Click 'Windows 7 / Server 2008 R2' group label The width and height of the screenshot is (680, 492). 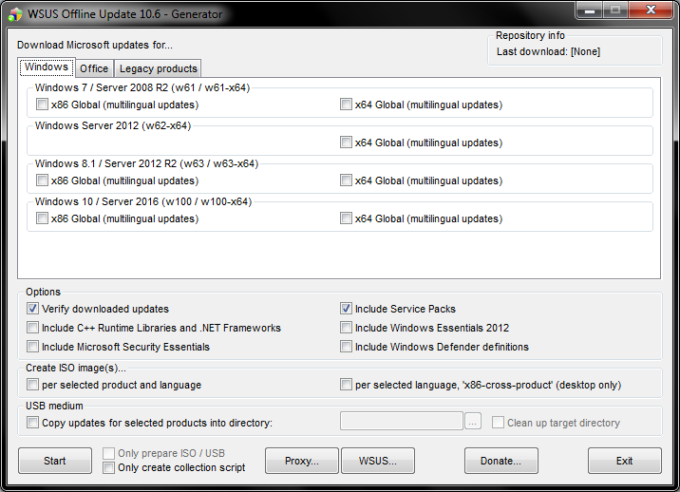pos(142,88)
